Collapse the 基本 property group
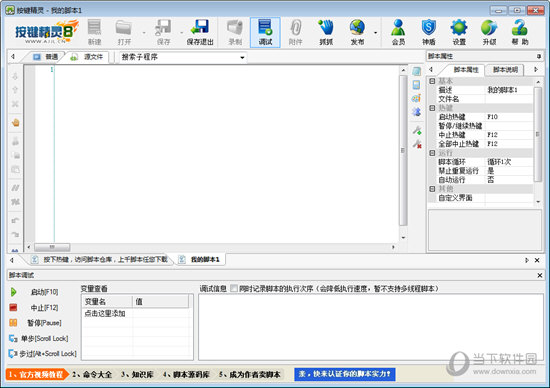The width and height of the screenshot is (550, 388). click(432, 81)
